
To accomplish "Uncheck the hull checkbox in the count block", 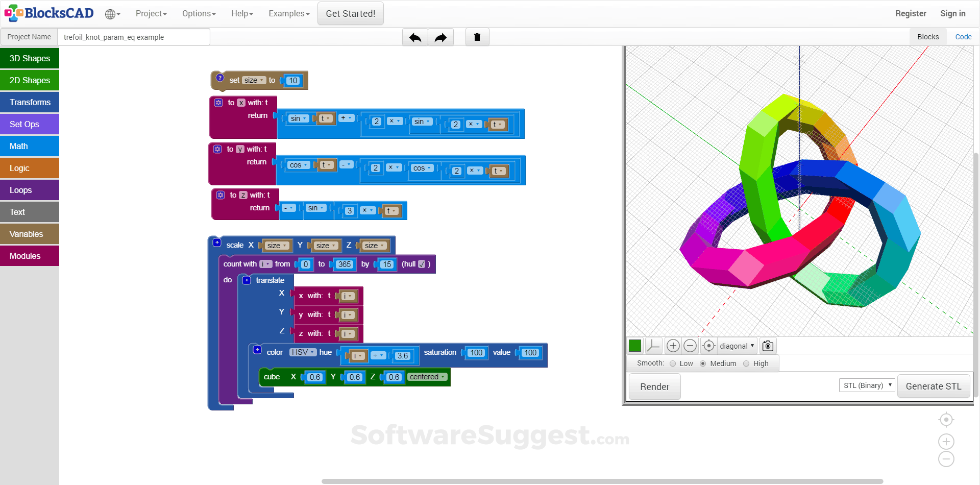I will [421, 263].
